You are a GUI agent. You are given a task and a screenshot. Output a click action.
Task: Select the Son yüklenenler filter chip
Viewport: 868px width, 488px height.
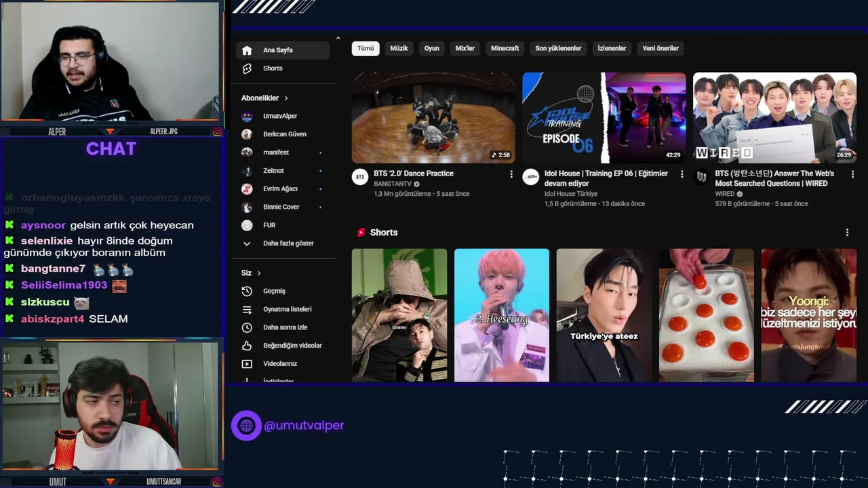[558, 48]
